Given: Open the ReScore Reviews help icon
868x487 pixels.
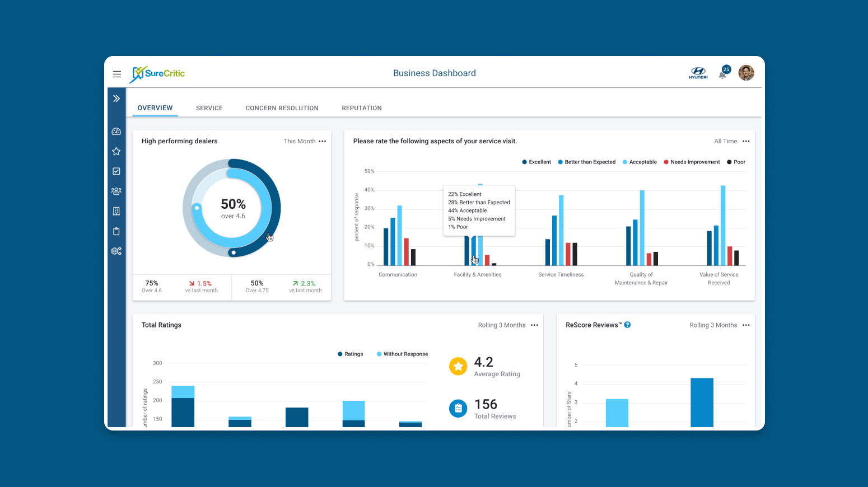Looking at the screenshot, I should [x=628, y=325].
